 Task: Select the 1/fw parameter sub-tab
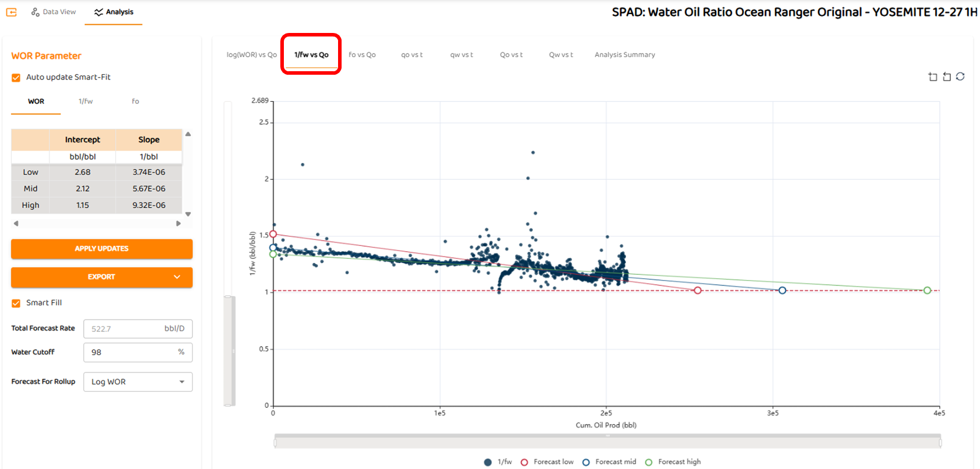click(x=85, y=101)
